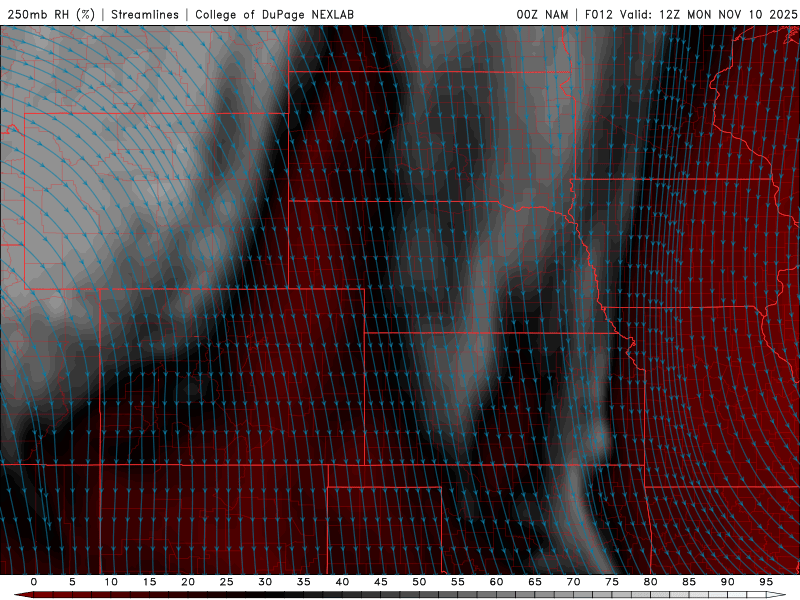
Task: Click the dark red arrow tip starting the color bar
Action: click(x=23, y=595)
